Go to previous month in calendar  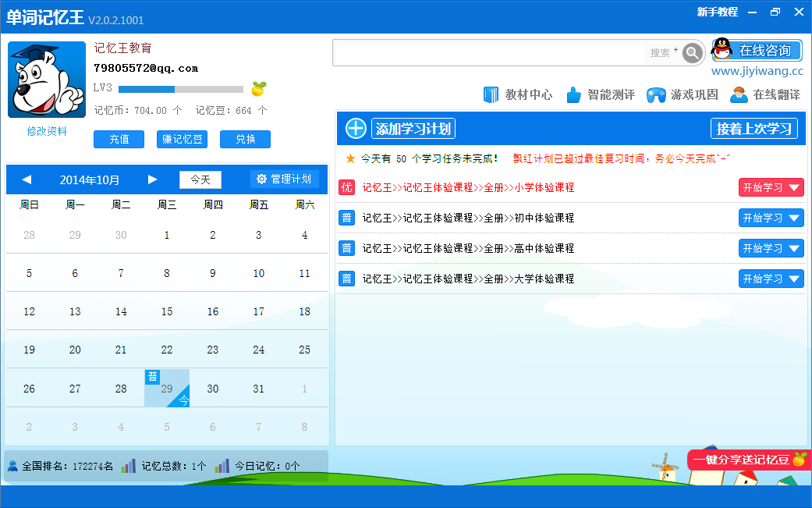tap(27, 180)
